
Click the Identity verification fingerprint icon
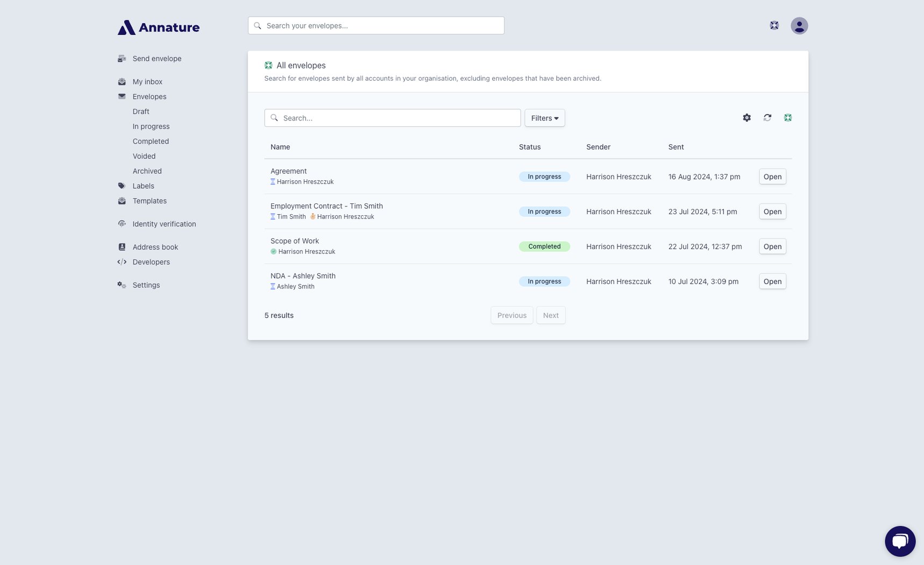click(x=122, y=224)
